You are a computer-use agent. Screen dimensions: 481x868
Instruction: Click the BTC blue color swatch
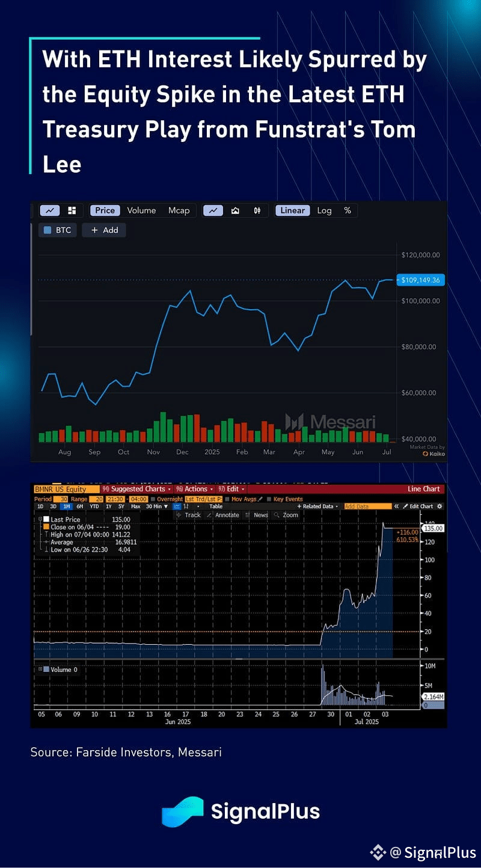49,230
